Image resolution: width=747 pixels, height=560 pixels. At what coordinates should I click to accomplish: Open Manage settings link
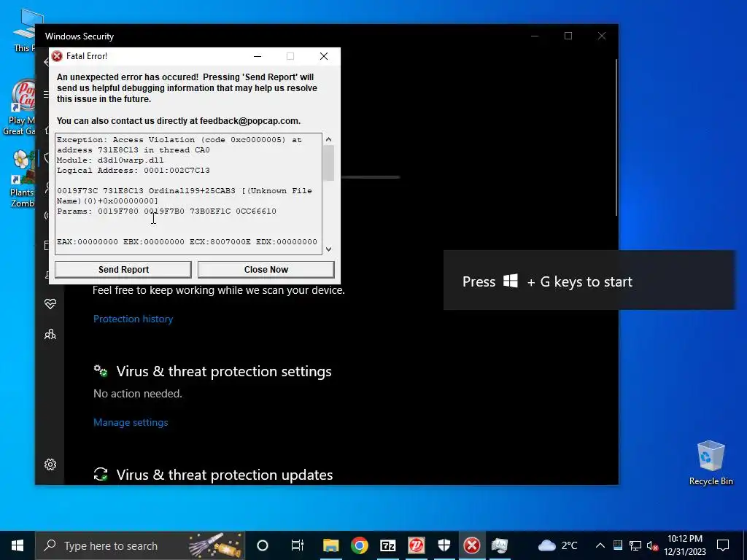(x=131, y=422)
